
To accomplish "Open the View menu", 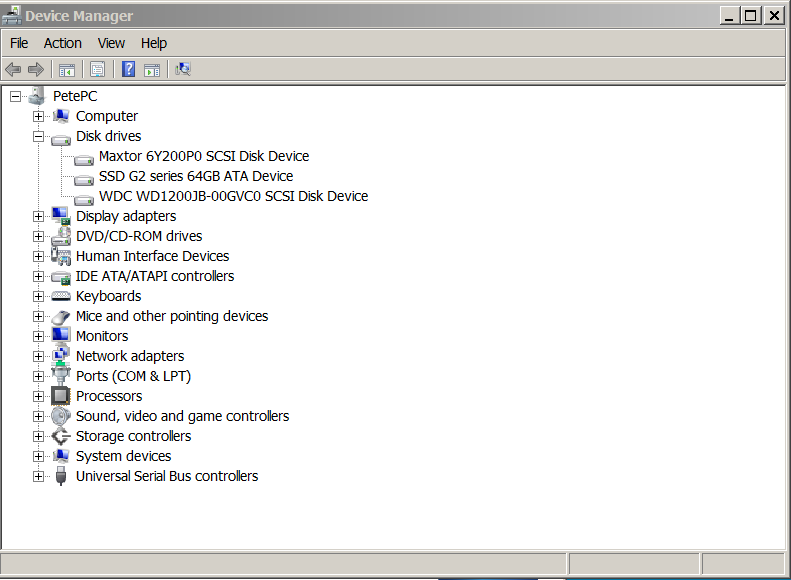I will [x=111, y=43].
